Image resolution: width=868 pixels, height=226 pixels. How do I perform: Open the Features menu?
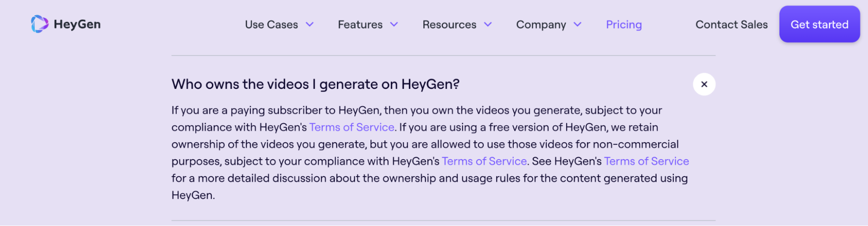coord(360,25)
